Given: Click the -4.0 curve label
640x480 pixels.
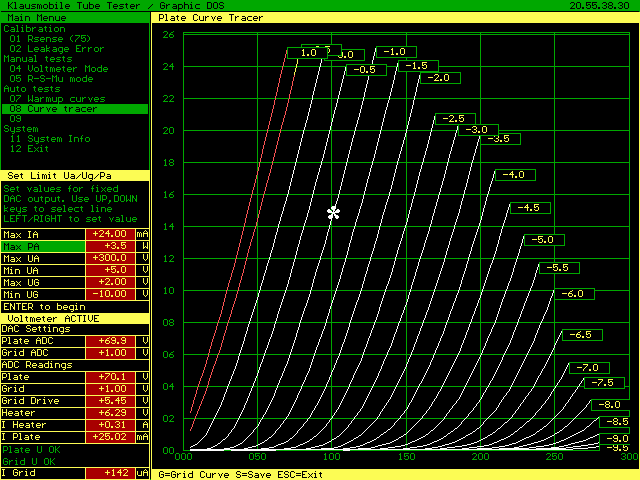Looking at the screenshot, I should coord(515,175).
